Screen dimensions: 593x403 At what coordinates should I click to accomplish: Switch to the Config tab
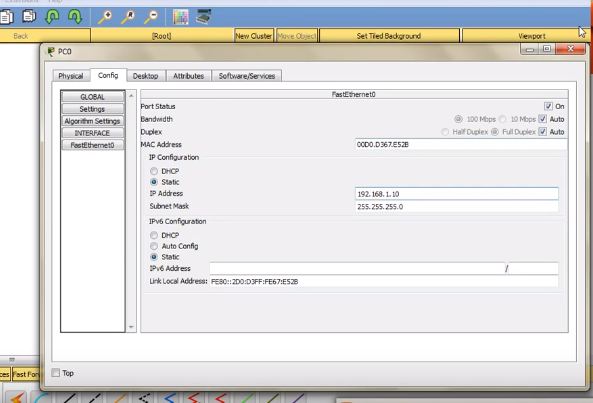point(108,75)
